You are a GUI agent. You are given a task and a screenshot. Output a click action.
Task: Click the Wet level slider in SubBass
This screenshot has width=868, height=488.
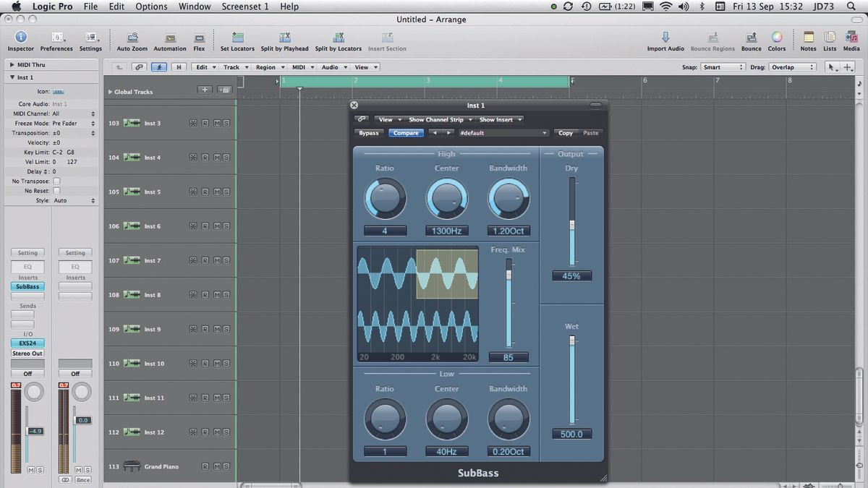[x=571, y=376]
